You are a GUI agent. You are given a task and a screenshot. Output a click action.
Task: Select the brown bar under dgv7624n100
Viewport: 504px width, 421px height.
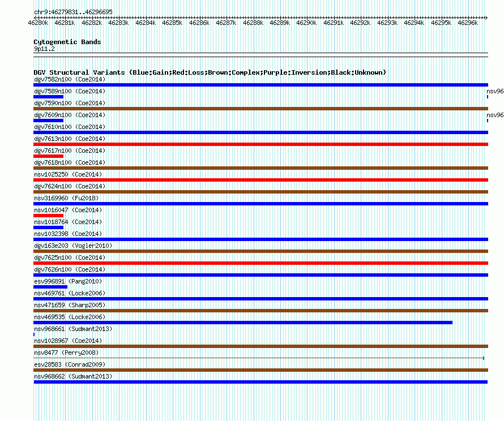tap(260, 192)
